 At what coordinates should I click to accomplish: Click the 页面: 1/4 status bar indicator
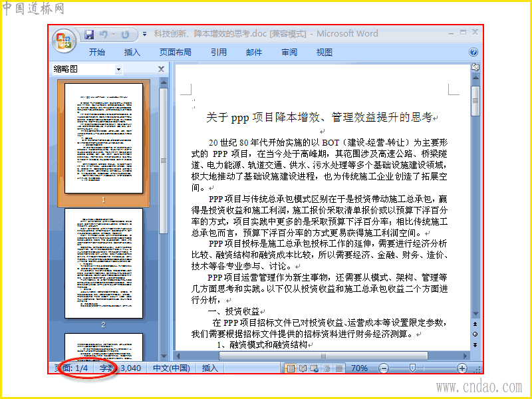click(x=71, y=368)
